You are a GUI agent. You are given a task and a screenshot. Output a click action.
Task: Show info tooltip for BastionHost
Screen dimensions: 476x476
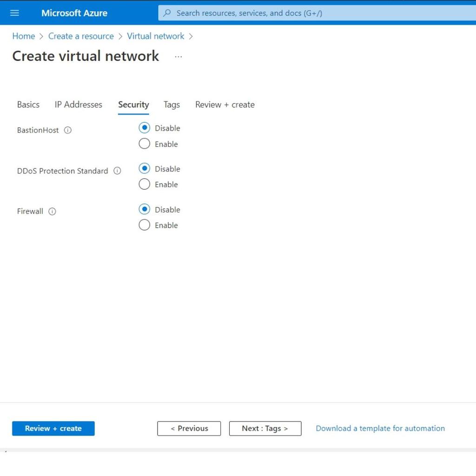point(68,130)
